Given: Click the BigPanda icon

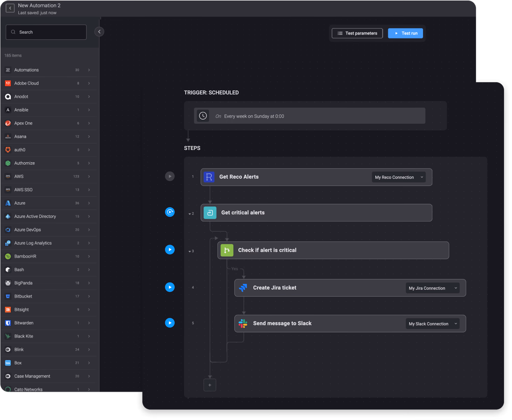Looking at the screenshot, I should pos(8,283).
